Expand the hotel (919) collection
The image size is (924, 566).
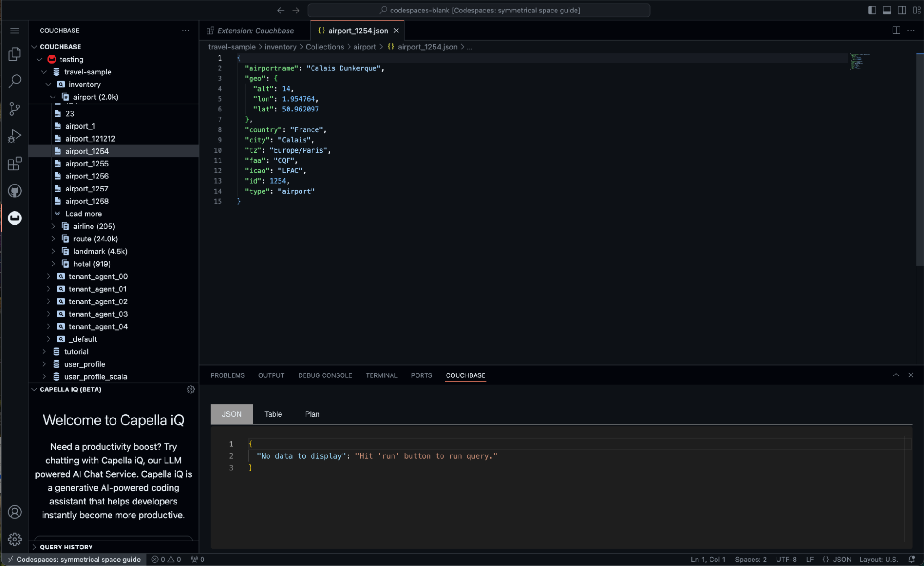point(53,264)
